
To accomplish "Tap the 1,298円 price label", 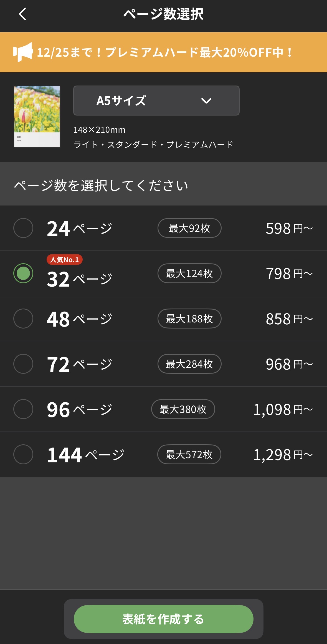I will coord(283,455).
